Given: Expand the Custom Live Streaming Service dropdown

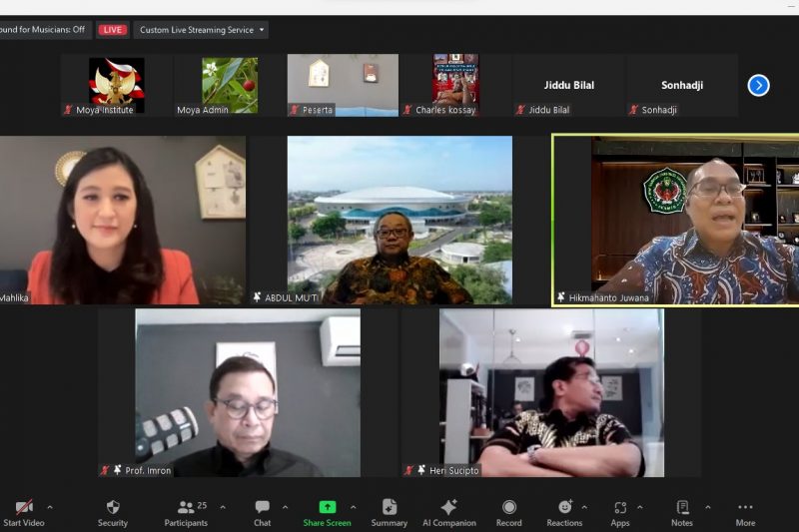Looking at the screenshot, I should [202, 30].
